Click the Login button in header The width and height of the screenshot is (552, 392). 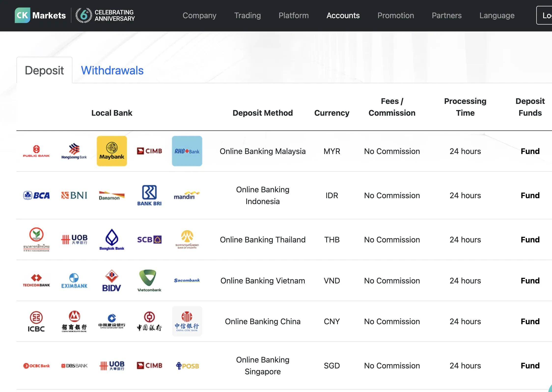tap(545, 15)
